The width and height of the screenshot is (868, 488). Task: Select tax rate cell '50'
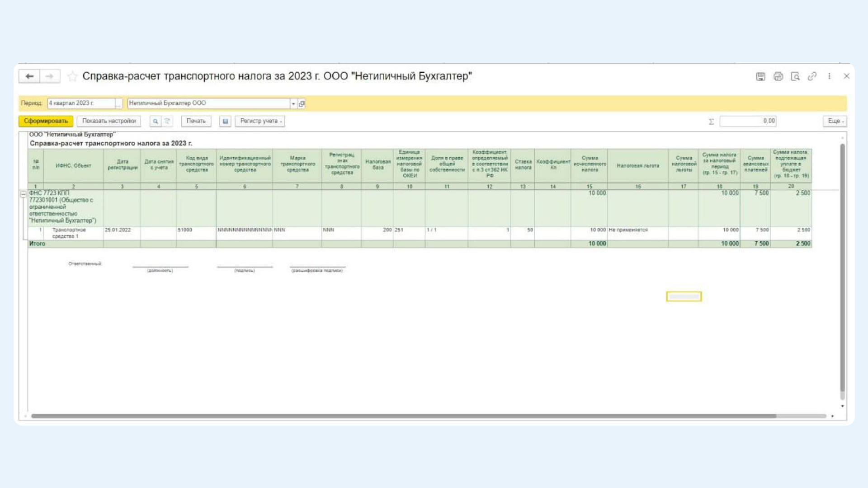click(523, 233)
